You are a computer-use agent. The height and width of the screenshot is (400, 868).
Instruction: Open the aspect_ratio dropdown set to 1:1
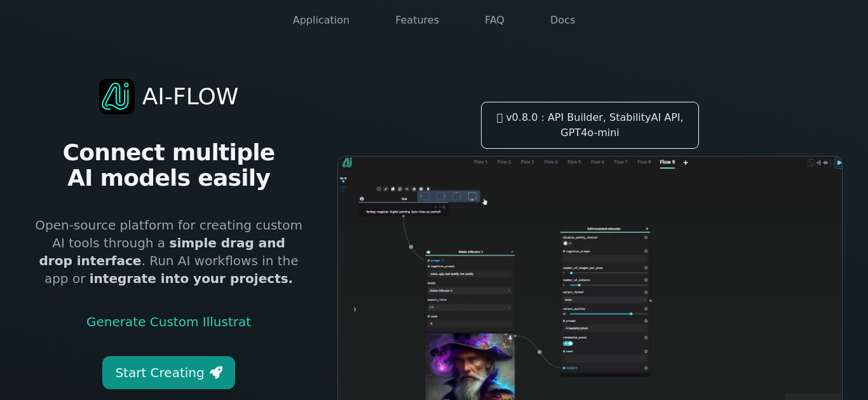(x=470, y=307)
